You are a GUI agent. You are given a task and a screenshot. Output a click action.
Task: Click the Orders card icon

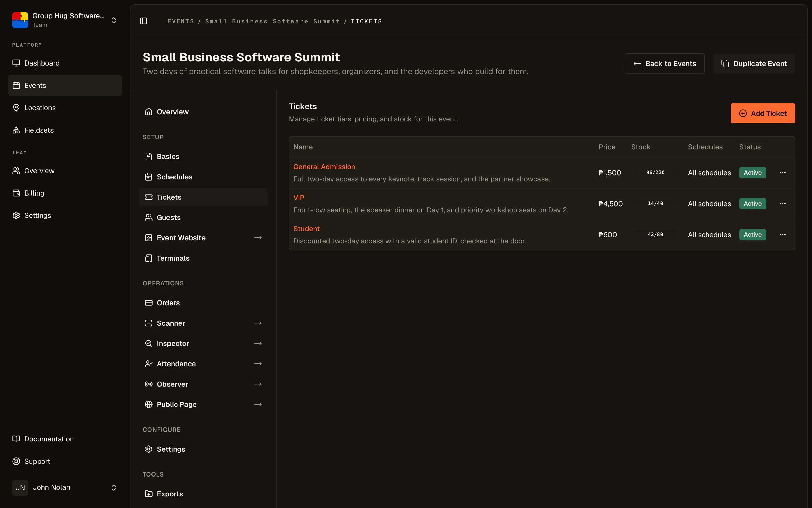tap(149, 303)
